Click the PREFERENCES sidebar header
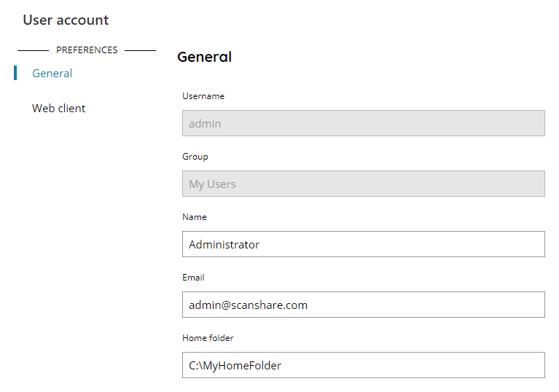This screenshot has height=392, width=559. pos(87,50)
